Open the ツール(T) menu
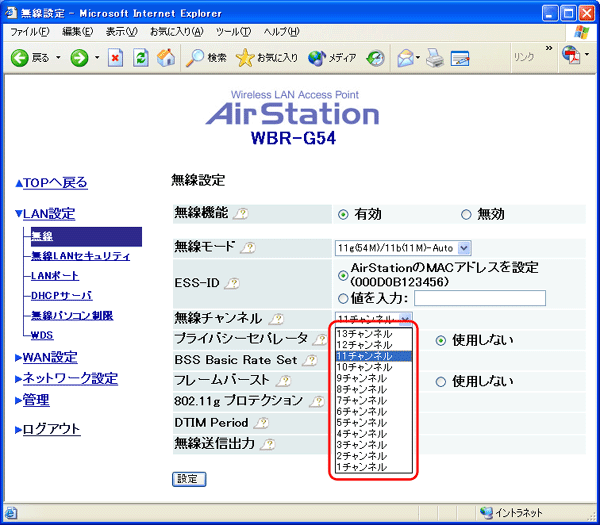The width and height of the screenshot is (600, 525). coord(233,32)
